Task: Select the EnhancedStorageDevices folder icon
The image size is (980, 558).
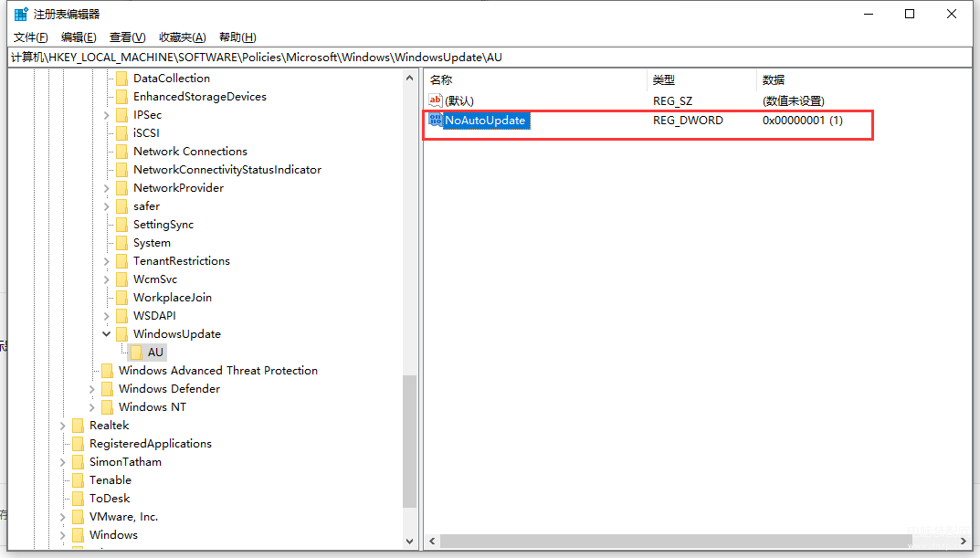Action: tap(121, 97)
